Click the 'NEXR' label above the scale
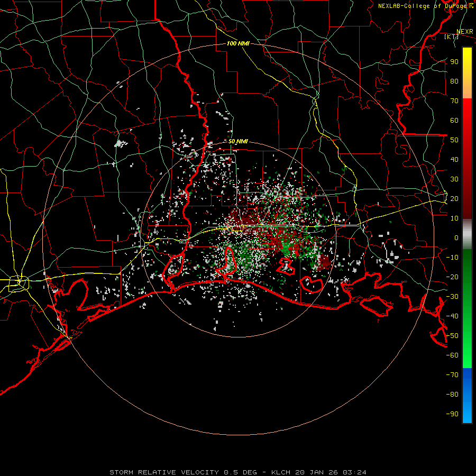The image size is (476, 476). tap(465, 32)
